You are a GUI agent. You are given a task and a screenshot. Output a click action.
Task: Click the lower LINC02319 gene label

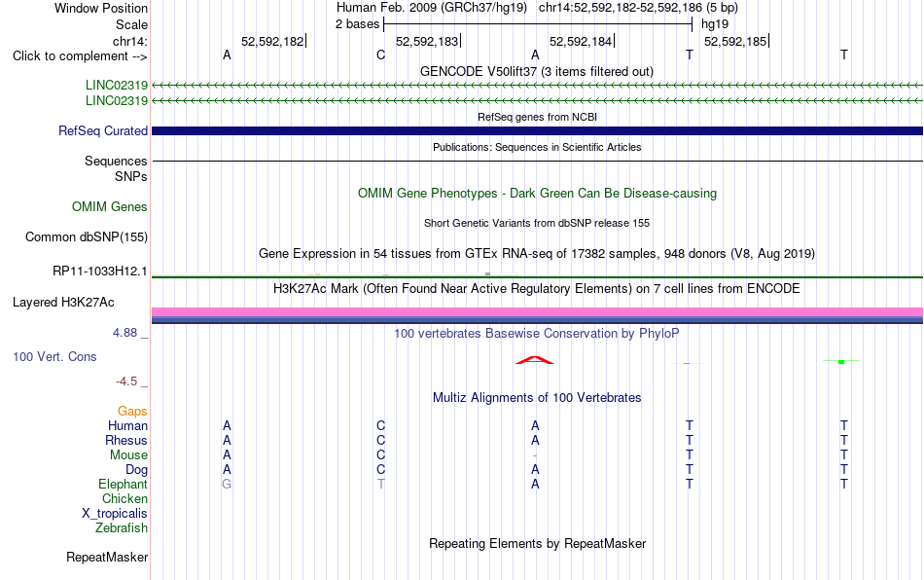(116, 100)
